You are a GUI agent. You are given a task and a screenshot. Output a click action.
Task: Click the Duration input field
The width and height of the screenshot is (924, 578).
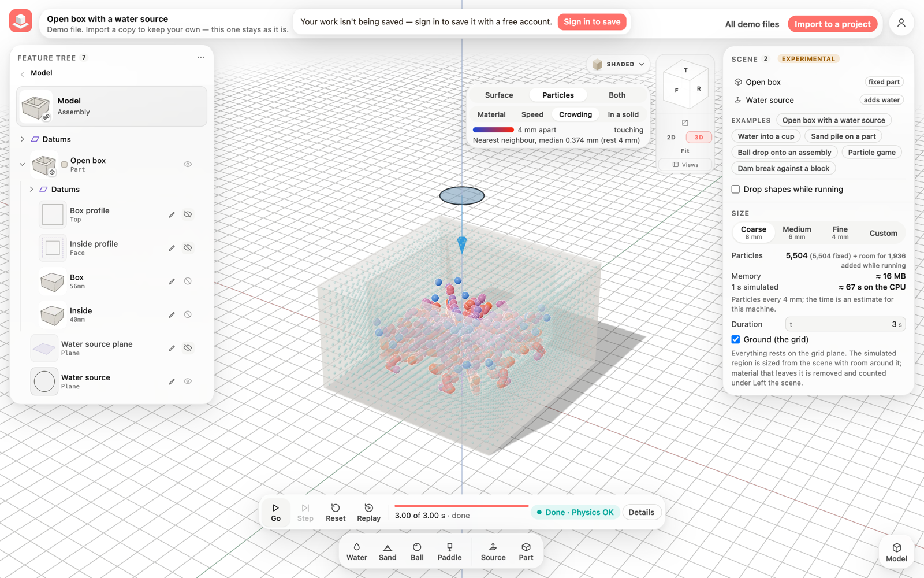[845, 324]
